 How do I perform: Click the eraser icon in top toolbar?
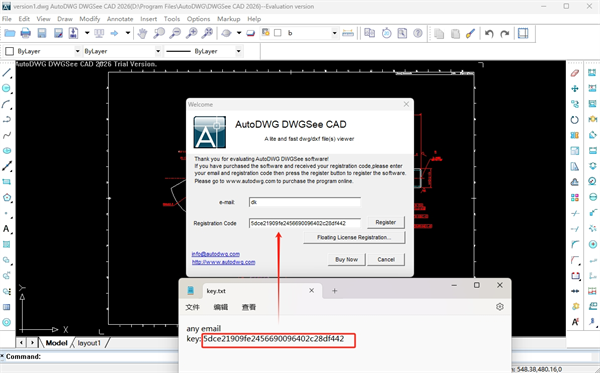(251, 33)
